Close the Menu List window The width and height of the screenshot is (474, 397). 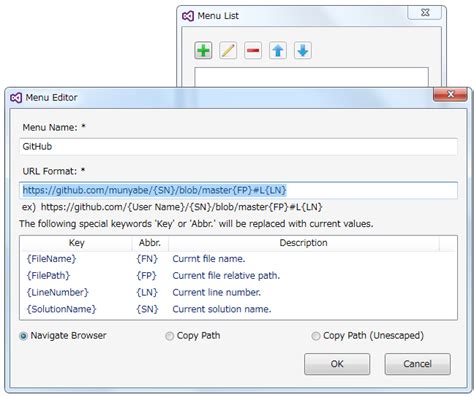(x=425, y=13)
